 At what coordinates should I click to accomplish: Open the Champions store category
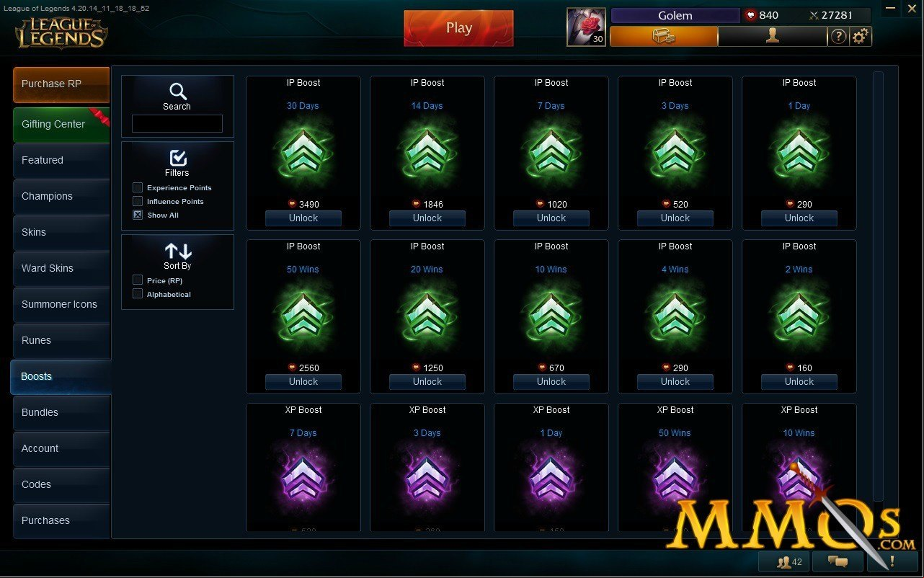[61, 196]
